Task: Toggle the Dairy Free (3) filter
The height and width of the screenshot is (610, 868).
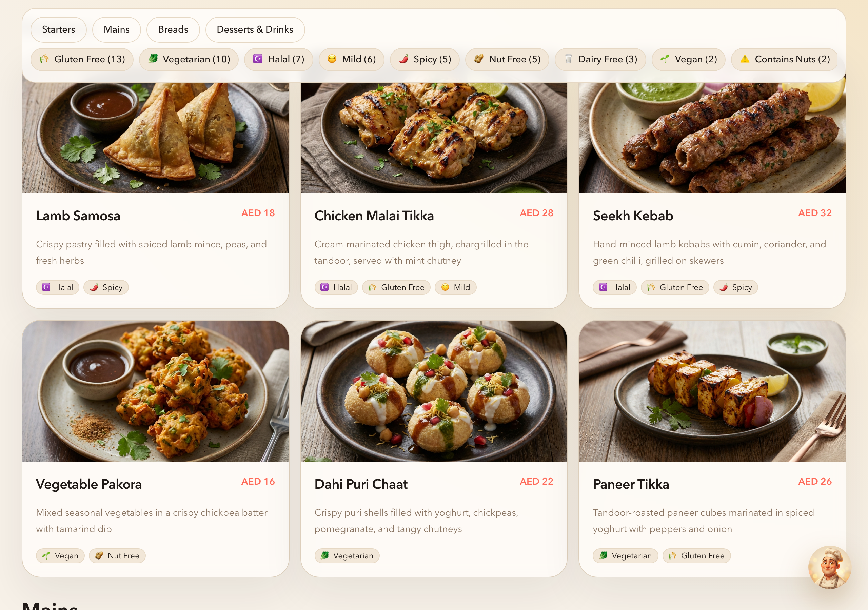Action: click(600, 59)
